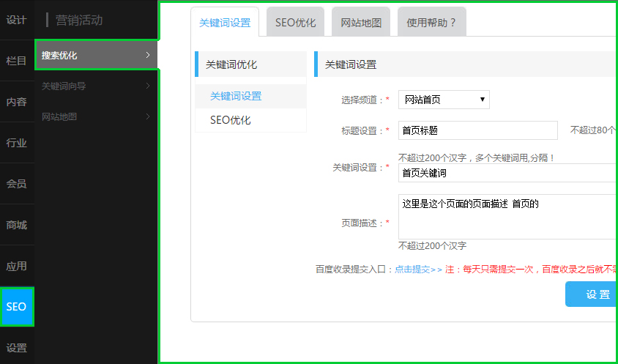Image resolution: width=618 pixels, height=364 pixels.
Task: Open the 设计 sidebar section
Action: (x=16, y=20)
